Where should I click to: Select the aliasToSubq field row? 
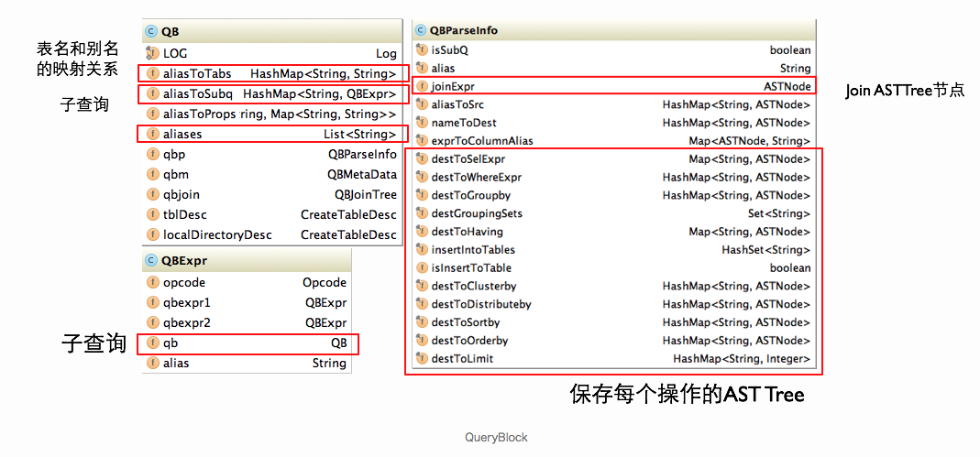point(271,93)
